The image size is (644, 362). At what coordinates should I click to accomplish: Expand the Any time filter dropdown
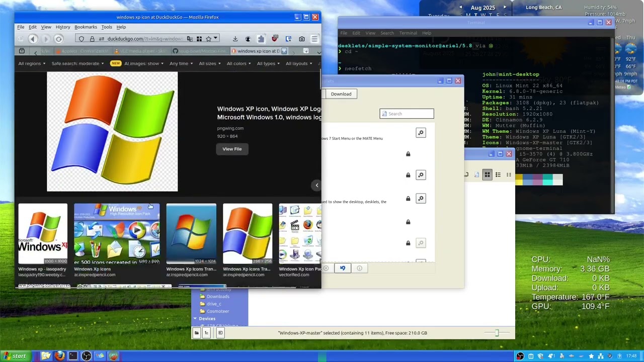(x=182, y=63)
